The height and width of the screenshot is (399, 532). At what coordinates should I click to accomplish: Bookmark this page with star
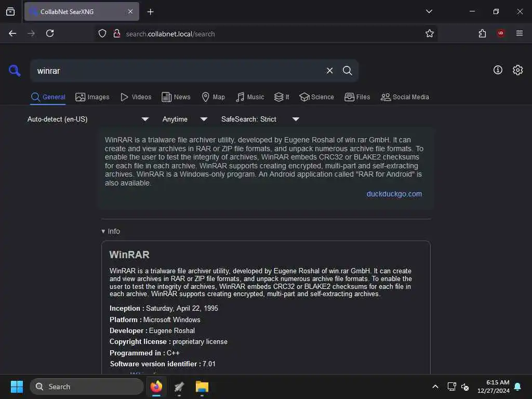pos(429,33)
